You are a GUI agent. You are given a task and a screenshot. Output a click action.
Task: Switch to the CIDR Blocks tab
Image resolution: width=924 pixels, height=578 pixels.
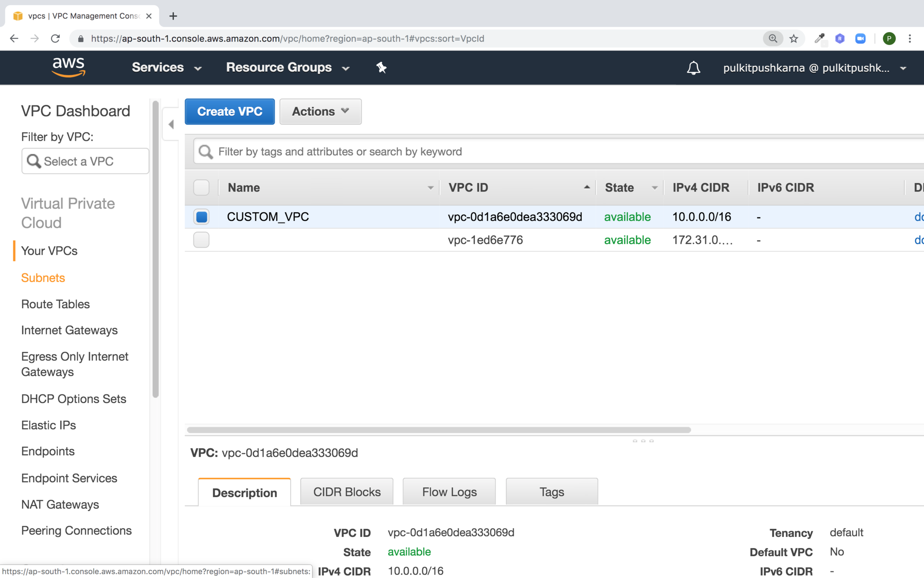(346, 492)
